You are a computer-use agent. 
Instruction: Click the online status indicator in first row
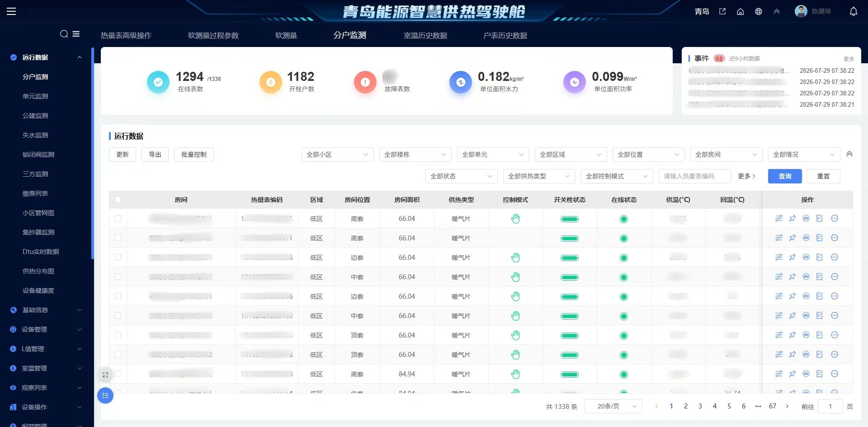coord(624,219)
